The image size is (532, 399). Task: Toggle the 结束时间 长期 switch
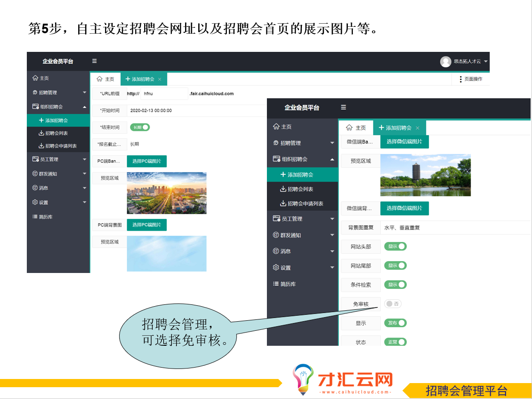pyautogui.click(x=140, y=127)
